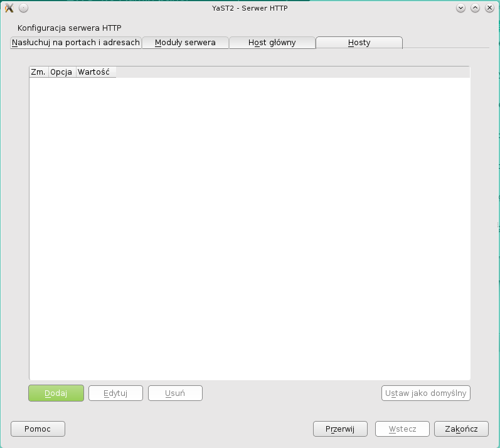The height and width of the screenshot is (448, 500).
Task: Select the Host główny tab
Action: coord(272,43)
